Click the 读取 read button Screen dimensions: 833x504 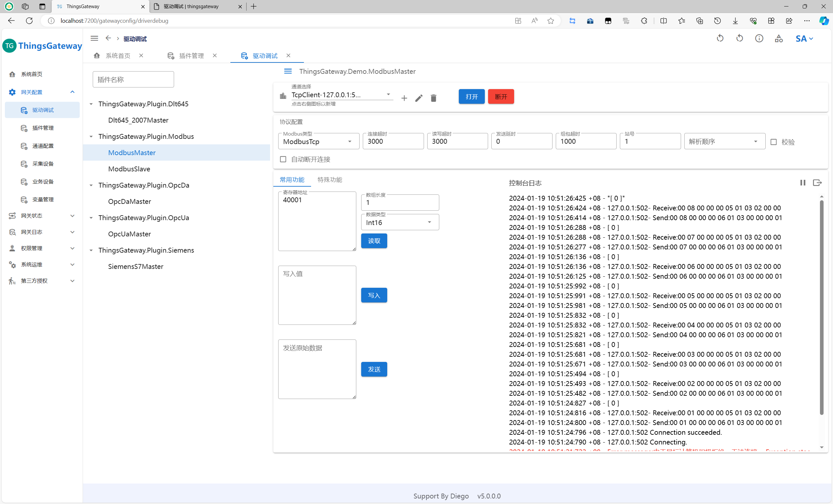click(x=374, y=241)
